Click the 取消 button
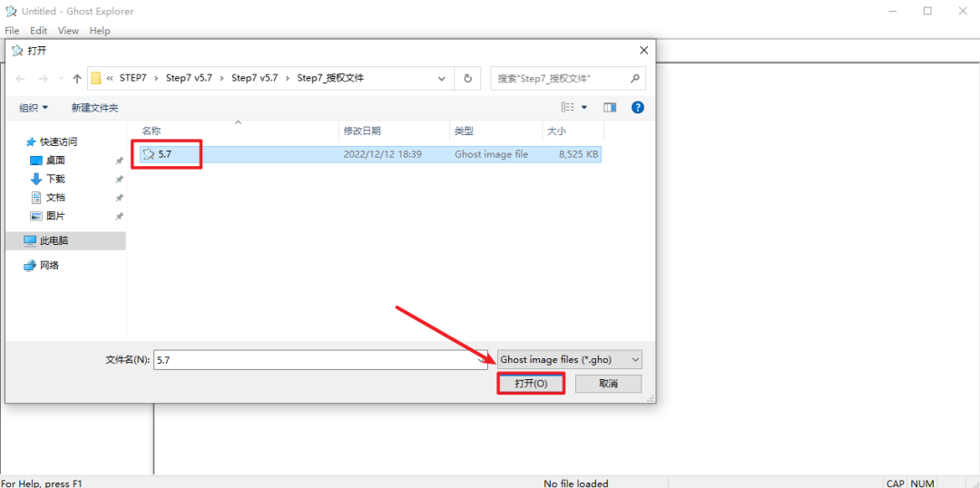 coord(608,384)
